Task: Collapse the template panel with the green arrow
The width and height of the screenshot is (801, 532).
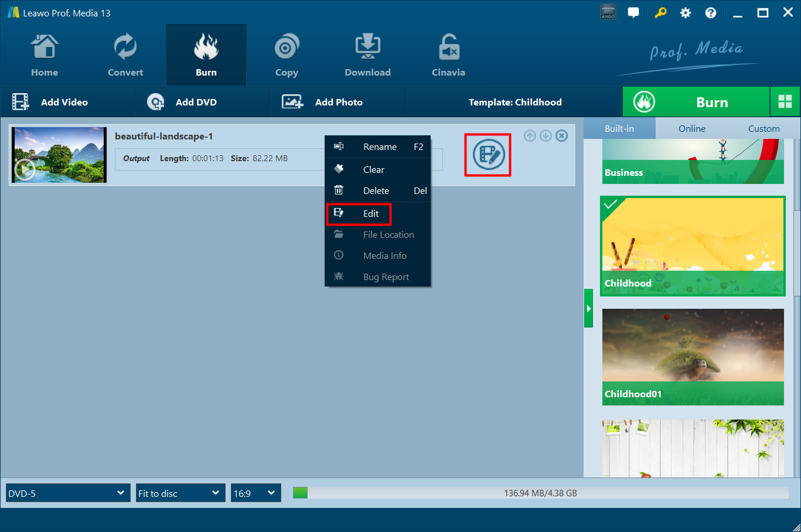Action: point(588,308)
